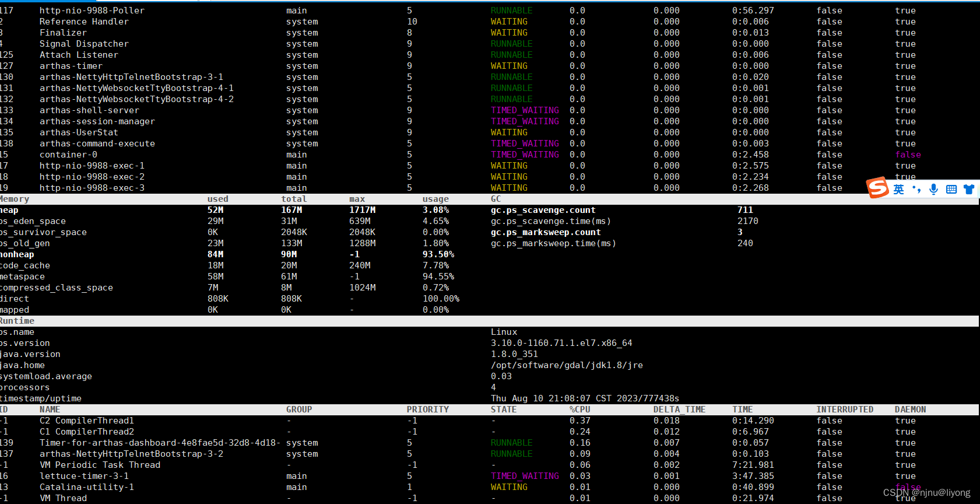The width and height of the screenshot is (980, 504).
Task: Select thread name http-nio-9988-exec-1
Action: [92, 166]
